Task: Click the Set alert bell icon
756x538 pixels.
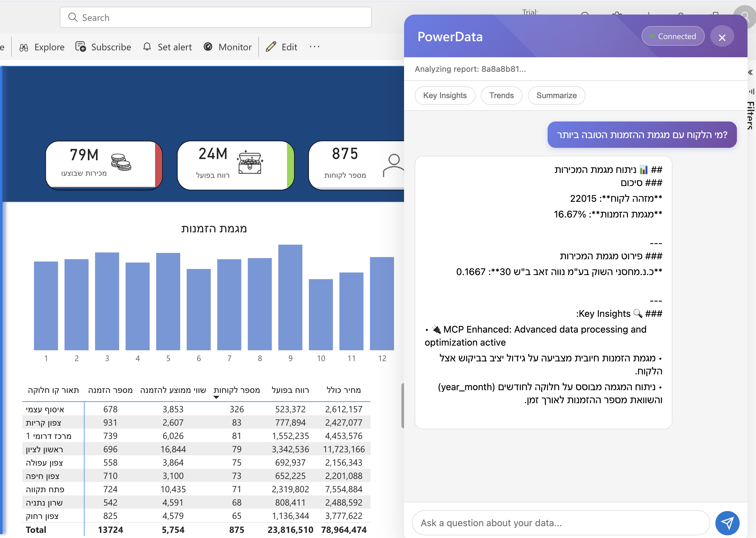Action: (x=147, y=47)
